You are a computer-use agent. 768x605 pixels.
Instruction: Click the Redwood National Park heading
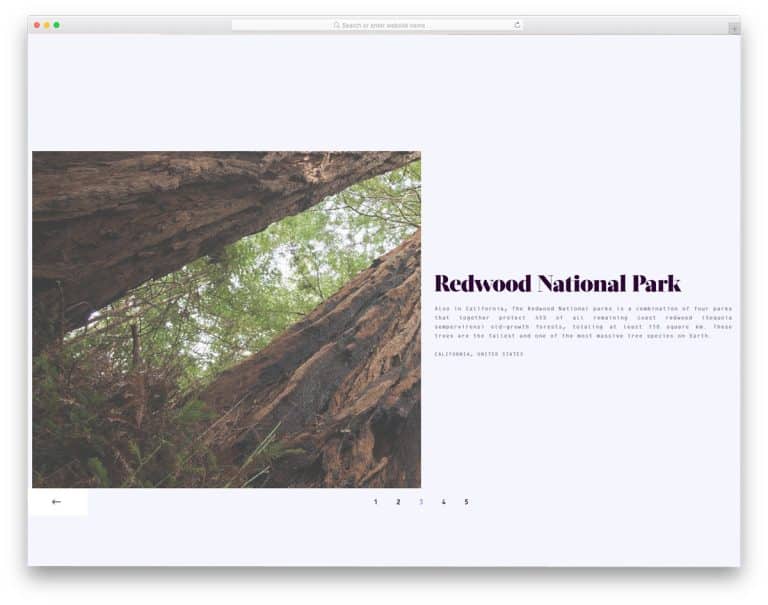tap(558, 283)
